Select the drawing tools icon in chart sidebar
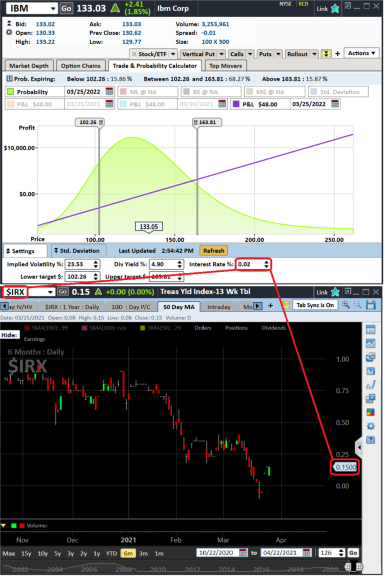Image resolution: width=385 pixels, height=578 pixels. pos(370,385)
